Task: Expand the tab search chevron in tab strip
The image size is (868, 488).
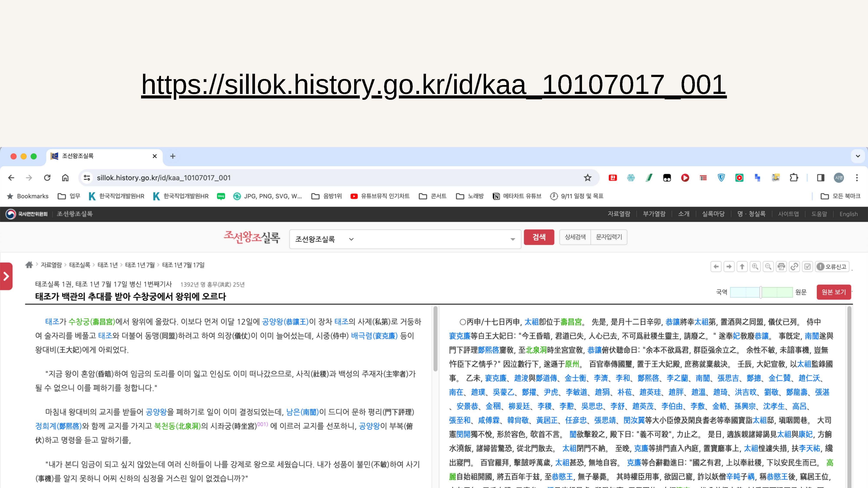Action: coord(858,156)
